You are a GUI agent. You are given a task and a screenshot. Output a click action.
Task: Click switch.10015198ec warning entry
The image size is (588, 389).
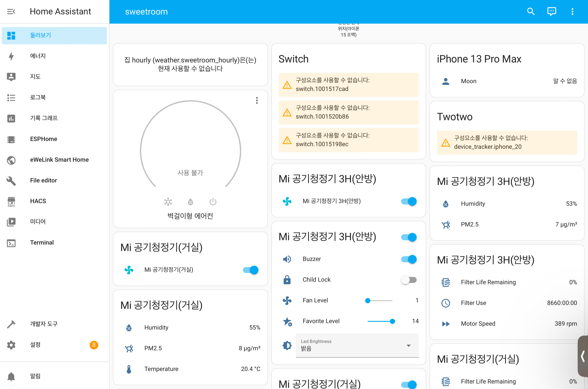point(348,140)
